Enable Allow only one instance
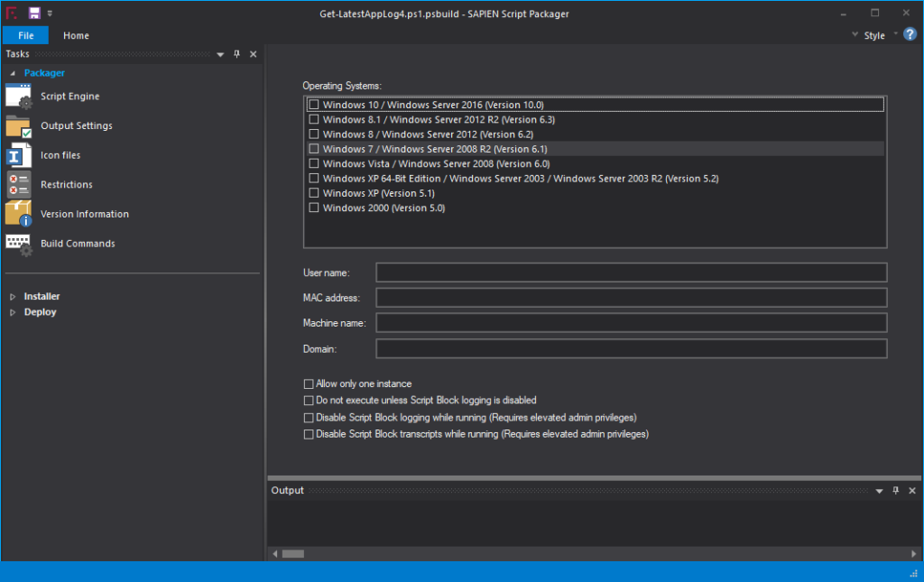Screen dimensions: 924x582 (x=309, y=383)
